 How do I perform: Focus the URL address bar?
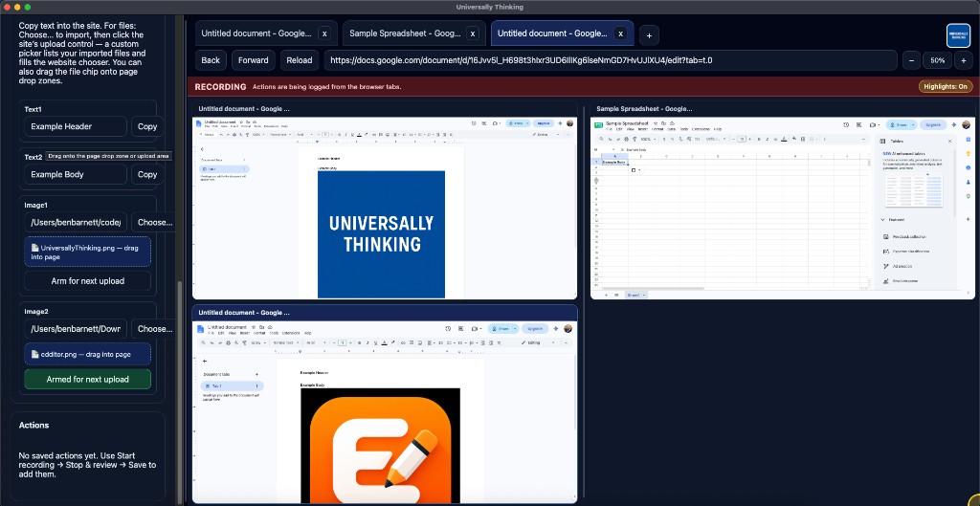pos(610,60)
